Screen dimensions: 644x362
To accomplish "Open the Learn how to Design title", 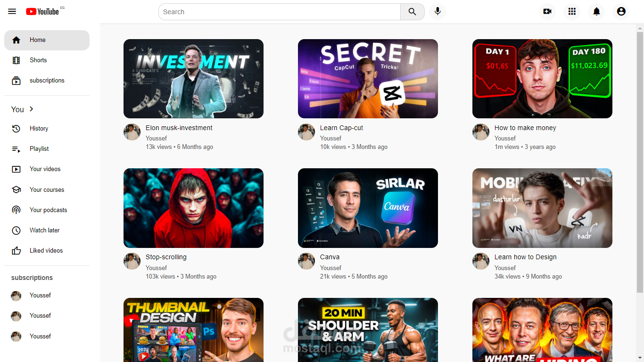I will (x=526, y=257).
